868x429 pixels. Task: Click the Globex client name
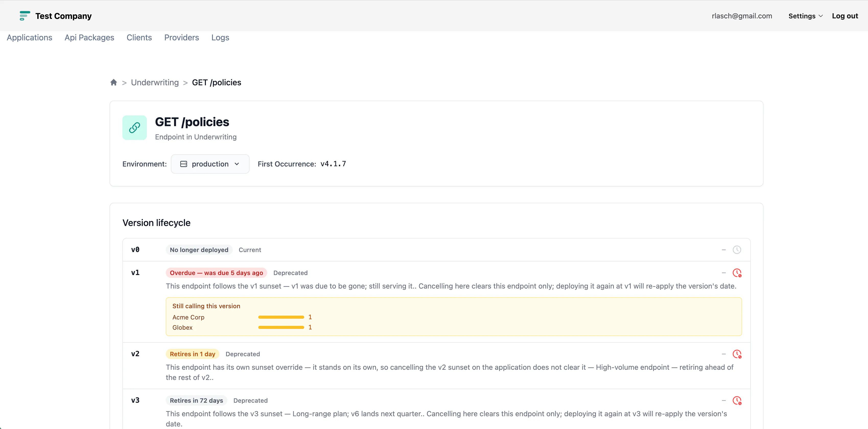[182, 327]
